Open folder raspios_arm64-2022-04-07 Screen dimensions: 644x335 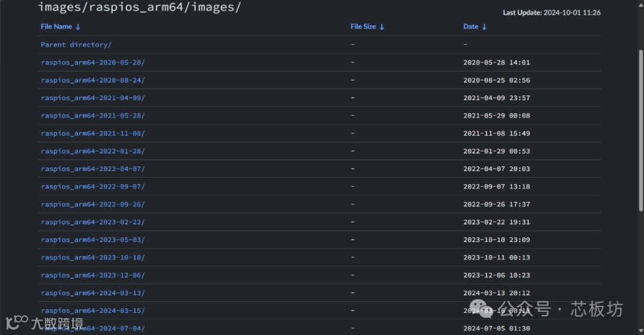[x=93, y=169]
